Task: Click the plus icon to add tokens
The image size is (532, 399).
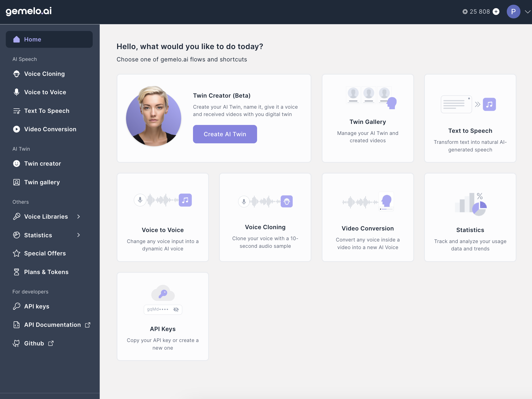Action: pyautogui.click(x=496, y=12)
